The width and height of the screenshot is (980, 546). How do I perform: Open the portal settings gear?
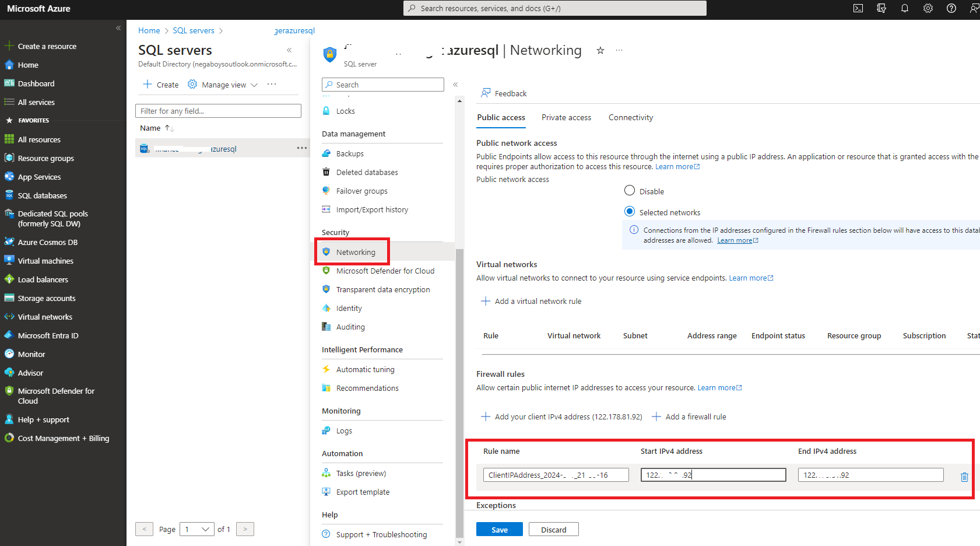[928, 8]
